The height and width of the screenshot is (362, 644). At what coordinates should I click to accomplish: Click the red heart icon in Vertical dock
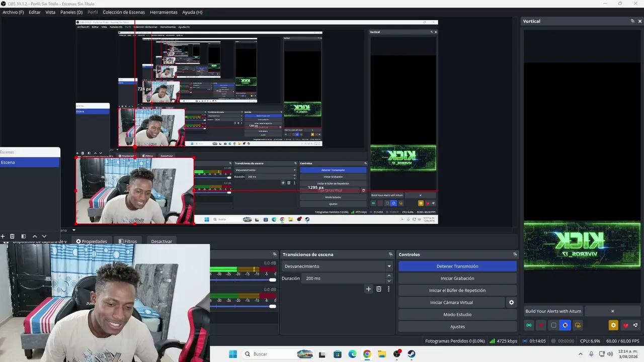625,325
